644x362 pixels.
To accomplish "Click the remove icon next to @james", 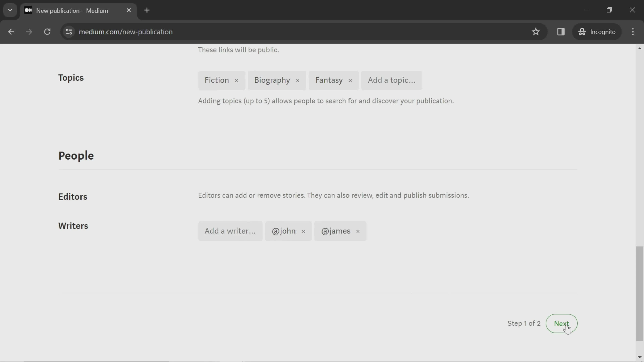I will pos(358,231).
